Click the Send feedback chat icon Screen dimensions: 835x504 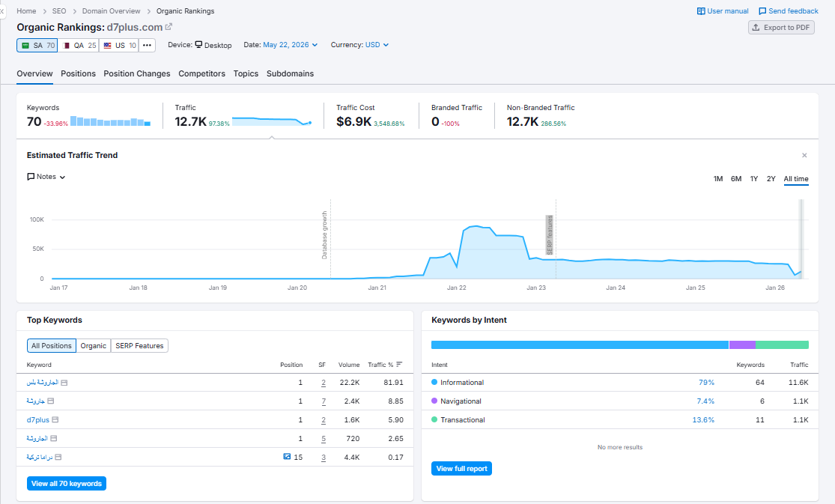point(762,11)
